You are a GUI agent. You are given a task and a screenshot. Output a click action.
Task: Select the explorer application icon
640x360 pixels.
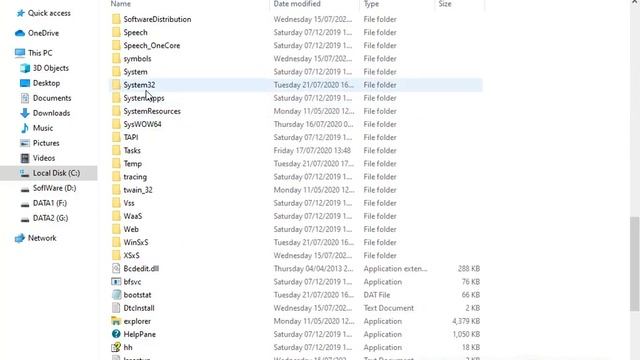(x=116, y=321)
